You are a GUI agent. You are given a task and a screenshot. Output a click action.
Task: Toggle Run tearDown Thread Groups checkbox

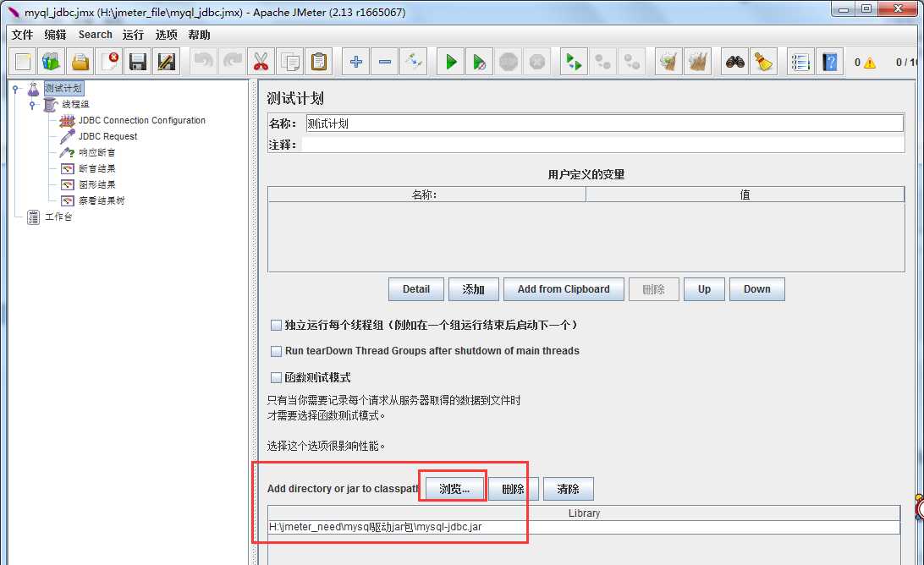pyautogui.click(x=276, y=351)
